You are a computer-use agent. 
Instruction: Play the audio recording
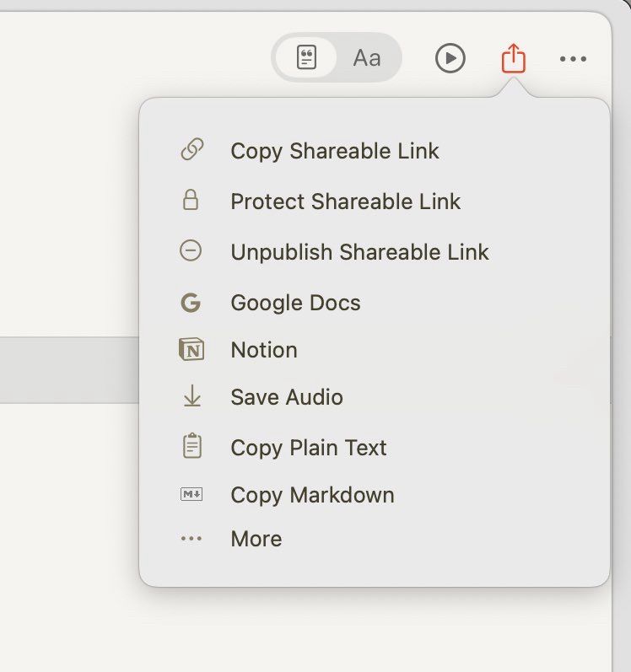coord(450,58)
